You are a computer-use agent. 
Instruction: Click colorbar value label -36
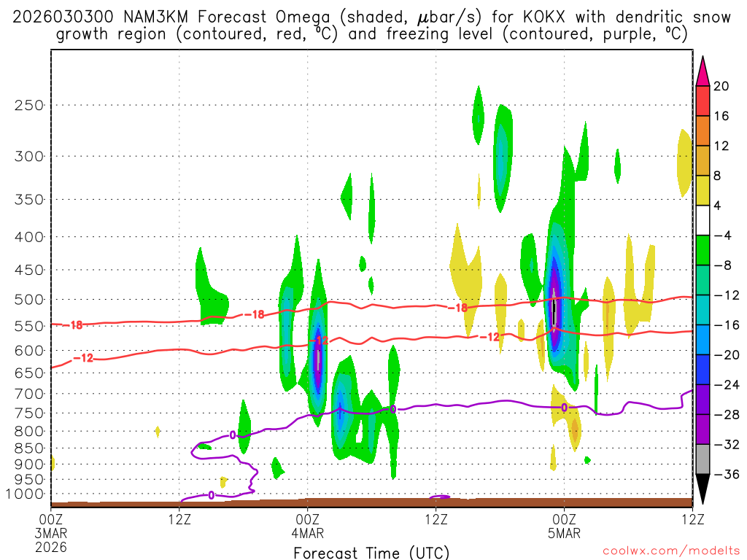coord(727,474)
